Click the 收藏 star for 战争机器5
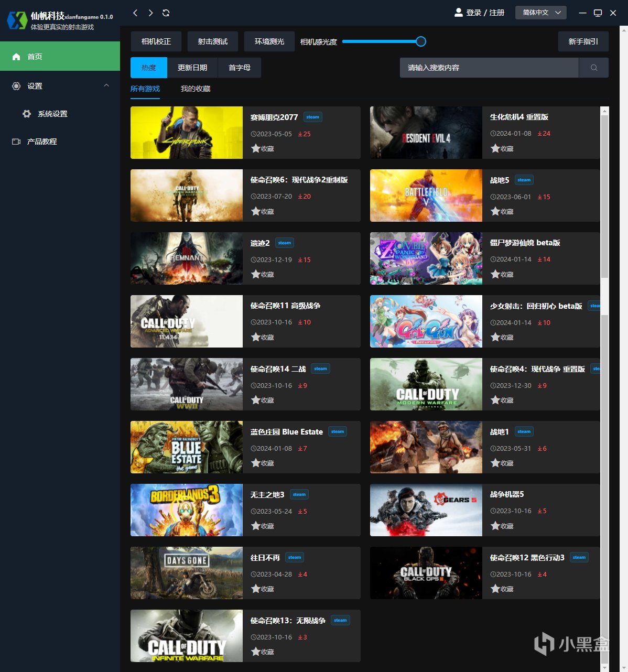This screenshot has height=672, width=628. 495,526
